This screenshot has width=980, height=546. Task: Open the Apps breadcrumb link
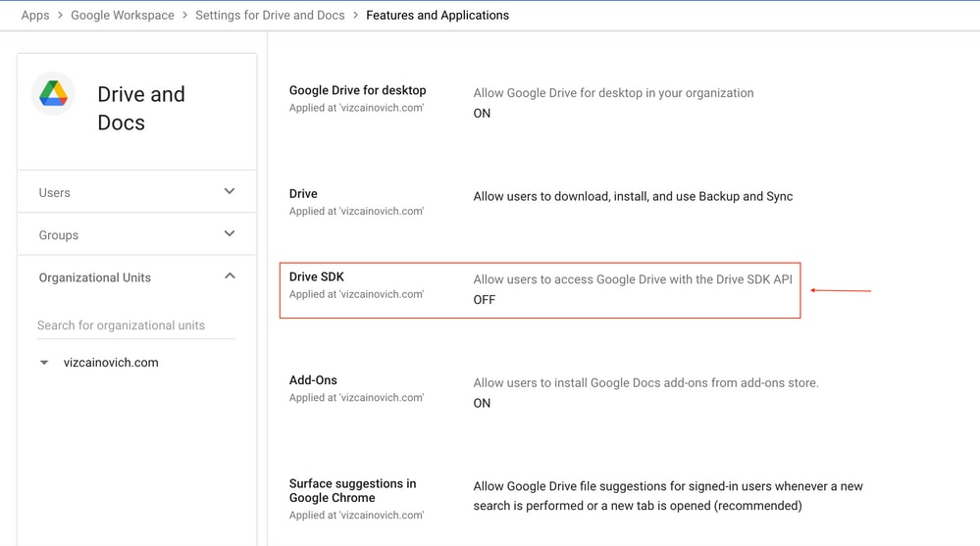pos(35,15)
